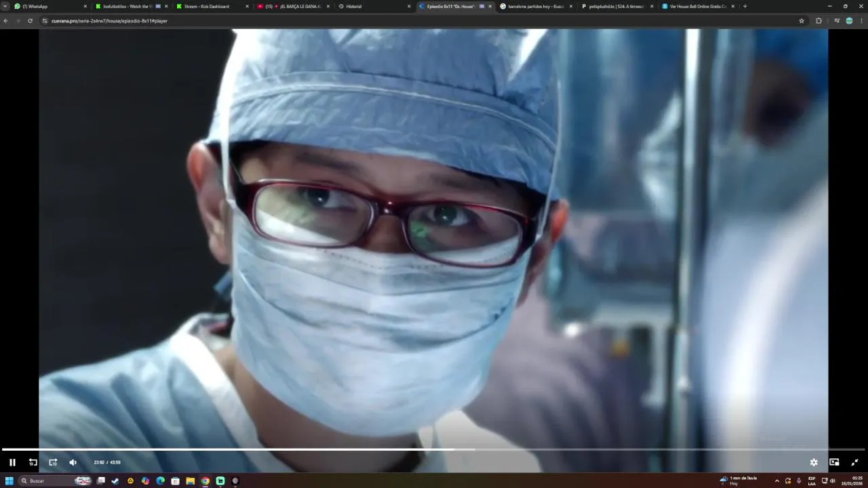
Task: Bookmark this page with the star
Action: pyautogui.click(x=802, y=21)
